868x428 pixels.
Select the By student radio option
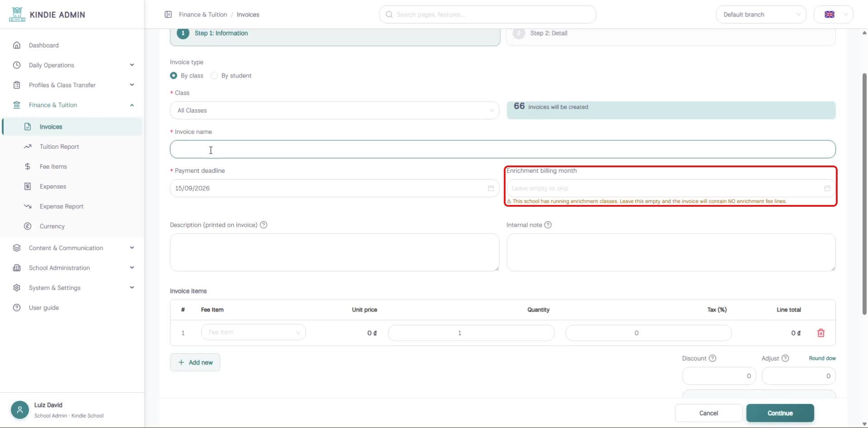(214, 76)
